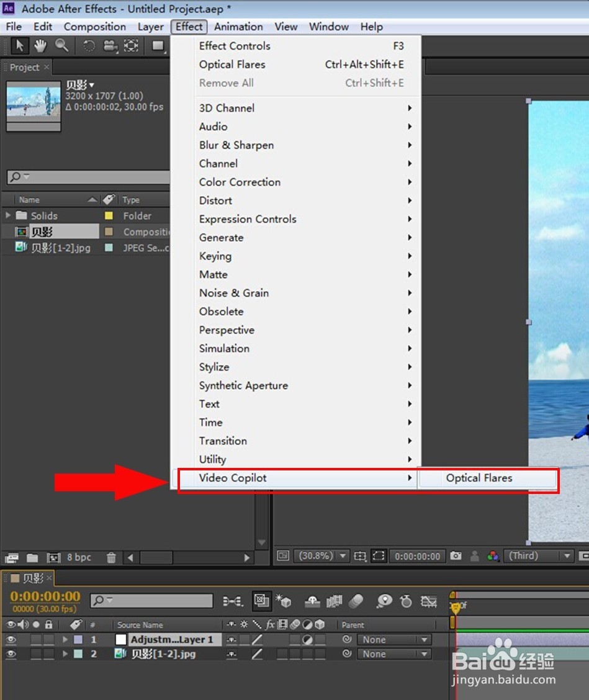Open the (Third) resolution dropdown
The image size is (589, 700).
coord(538,556)
